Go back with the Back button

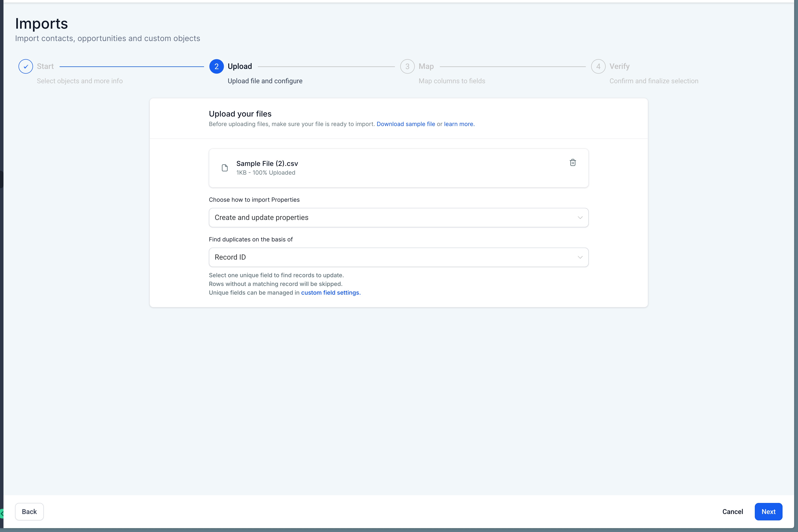[29, 512]
